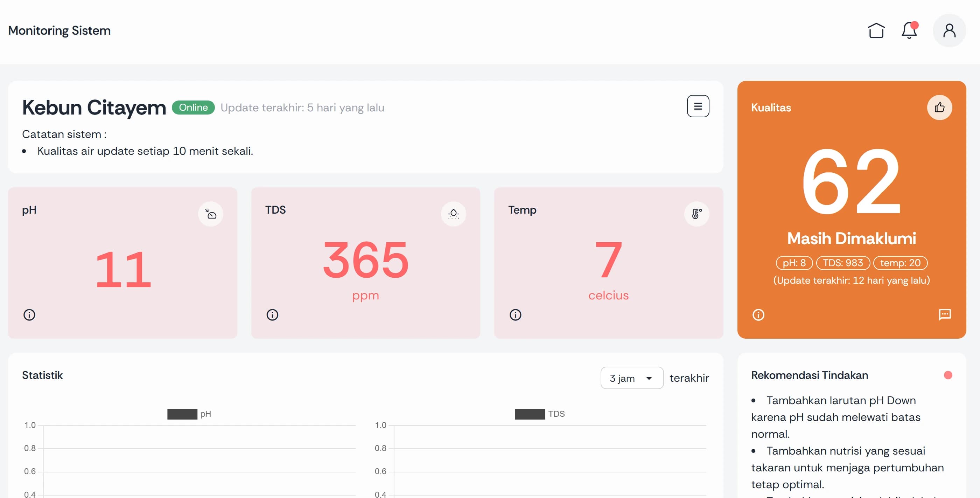The height and width of the screenshot is (498, 980).
Task: Click the Catatan sistem label
Action: (64, 134)
